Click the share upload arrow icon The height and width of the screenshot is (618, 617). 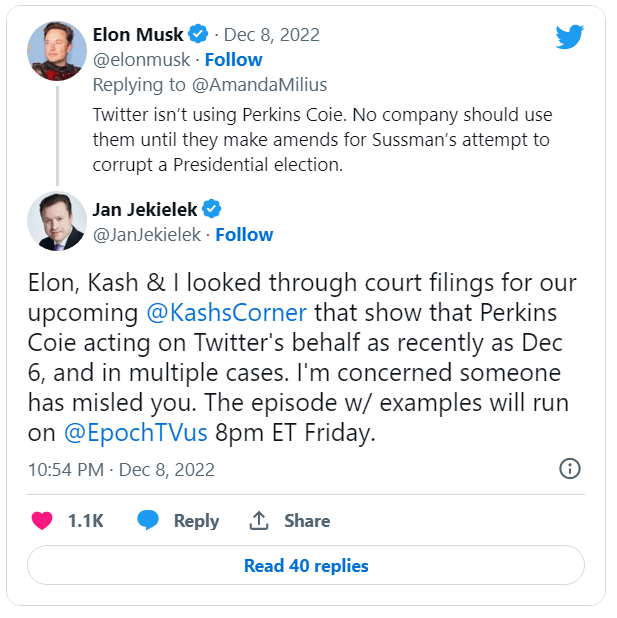(259, 521)
